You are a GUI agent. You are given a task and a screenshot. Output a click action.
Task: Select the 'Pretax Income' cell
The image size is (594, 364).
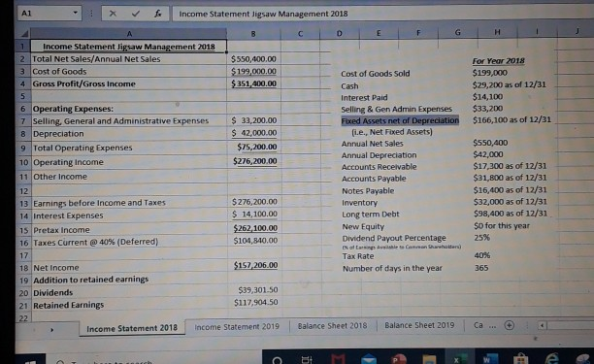pos(129,230)
